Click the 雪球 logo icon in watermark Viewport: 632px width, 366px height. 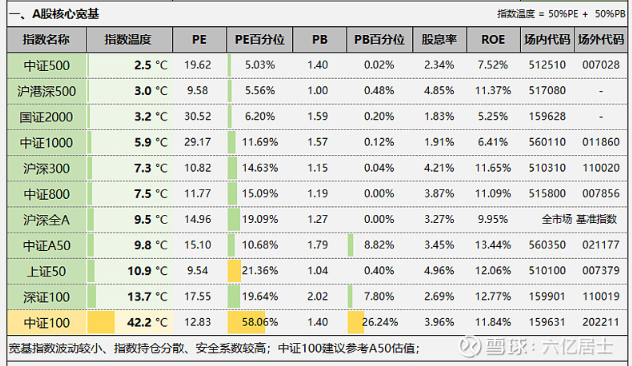point(470,346)
